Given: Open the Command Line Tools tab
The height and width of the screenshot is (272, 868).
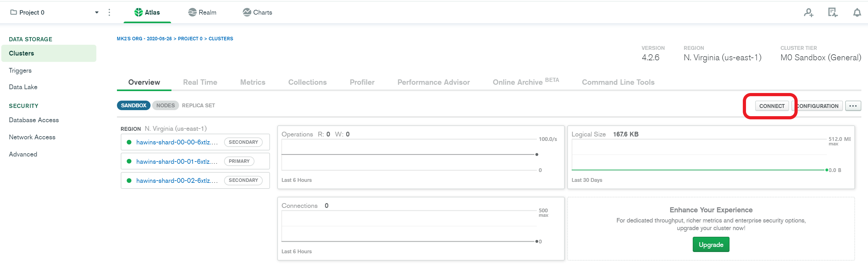Looking at the screenshot, I should pos(618,82).
